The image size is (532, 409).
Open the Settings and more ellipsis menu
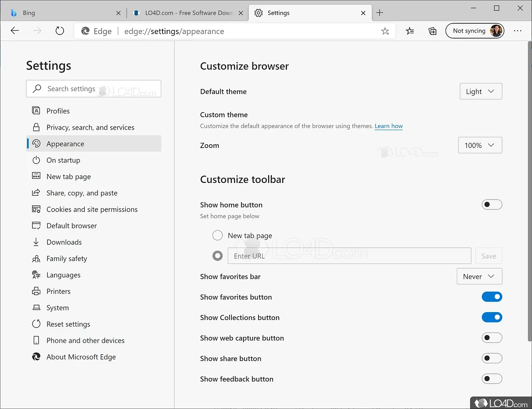click(x=517, y=31)
